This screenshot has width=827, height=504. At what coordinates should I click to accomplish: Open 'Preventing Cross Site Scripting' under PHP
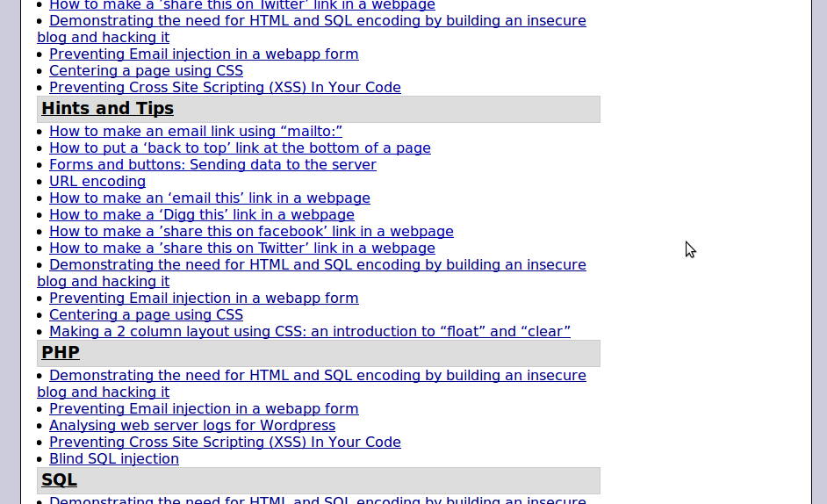click(226, 443)
